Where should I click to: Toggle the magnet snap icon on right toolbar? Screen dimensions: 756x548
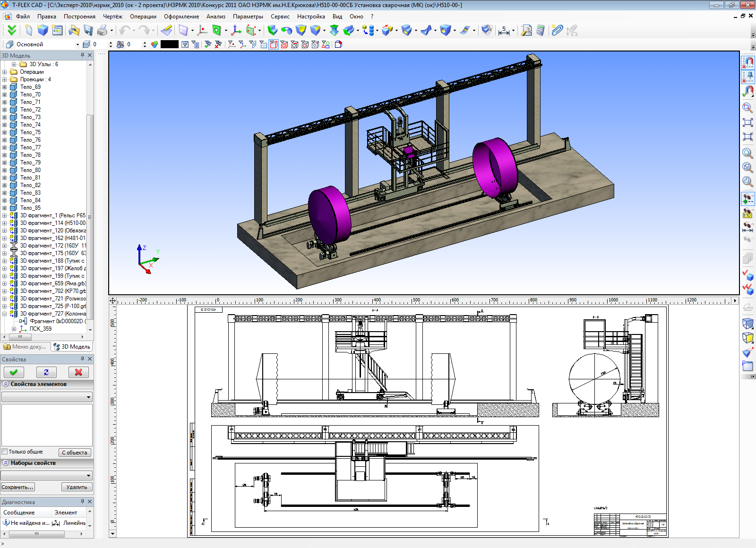(748, 62)
